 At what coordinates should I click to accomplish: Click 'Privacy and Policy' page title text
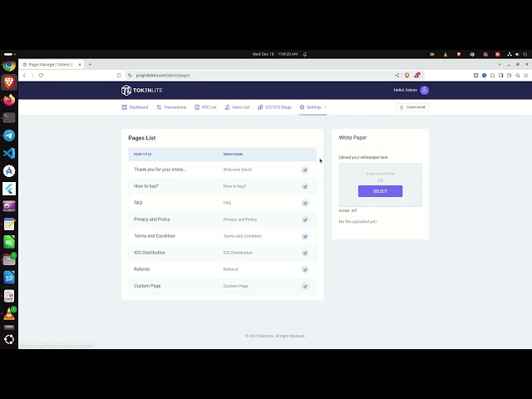[151, 219]
